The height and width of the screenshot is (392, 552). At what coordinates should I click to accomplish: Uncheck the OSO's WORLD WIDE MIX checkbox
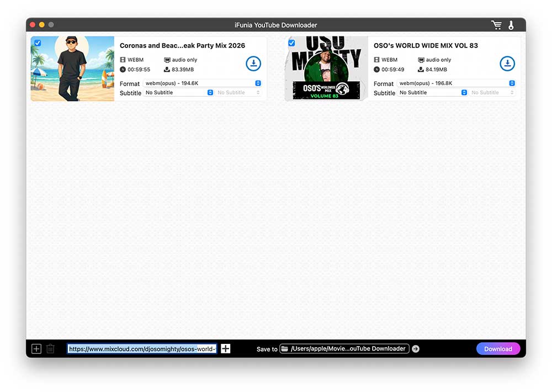291,43
